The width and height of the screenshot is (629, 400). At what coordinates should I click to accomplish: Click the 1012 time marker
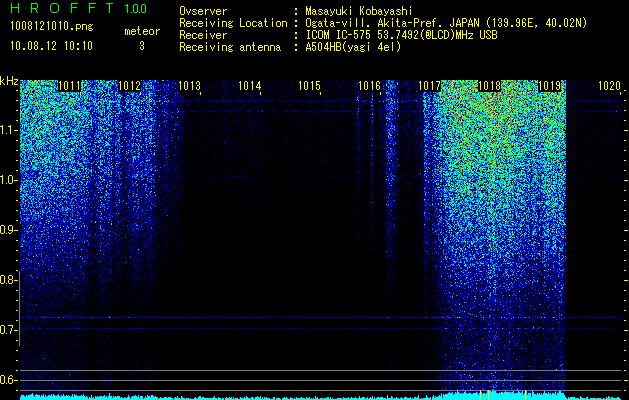[x=129, y=86]
